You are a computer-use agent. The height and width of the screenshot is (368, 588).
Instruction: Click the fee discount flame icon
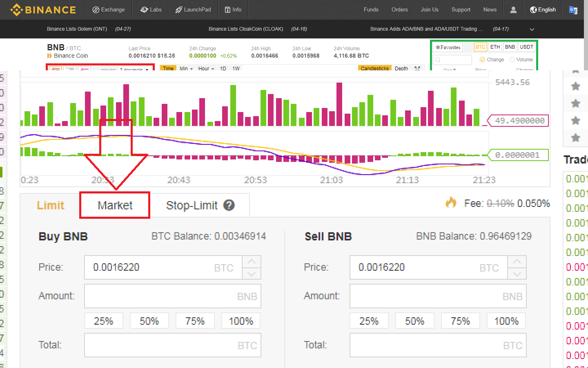click(451, 202)
